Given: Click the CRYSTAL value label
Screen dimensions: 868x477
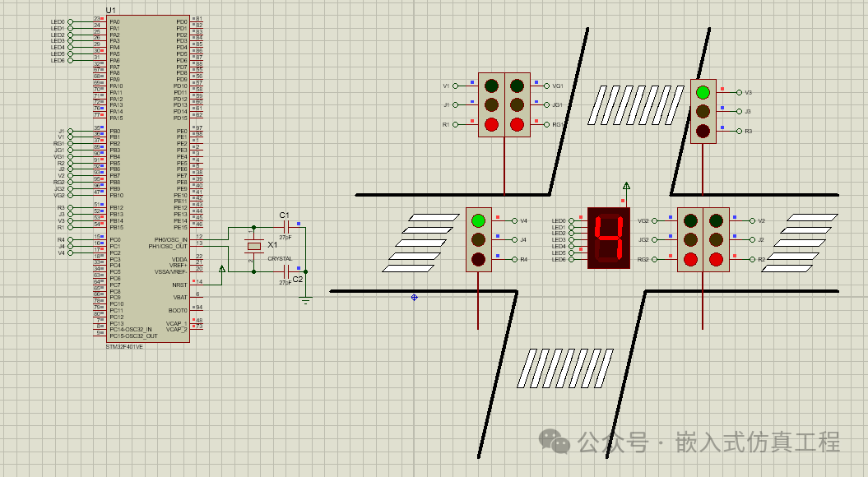Looking at the screenshot, I should tap(280, 258).
